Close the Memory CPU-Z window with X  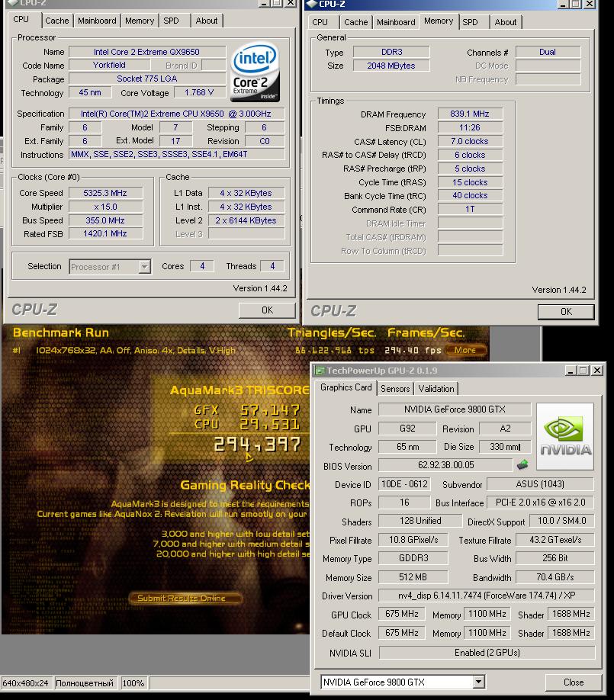pos(590,4)
